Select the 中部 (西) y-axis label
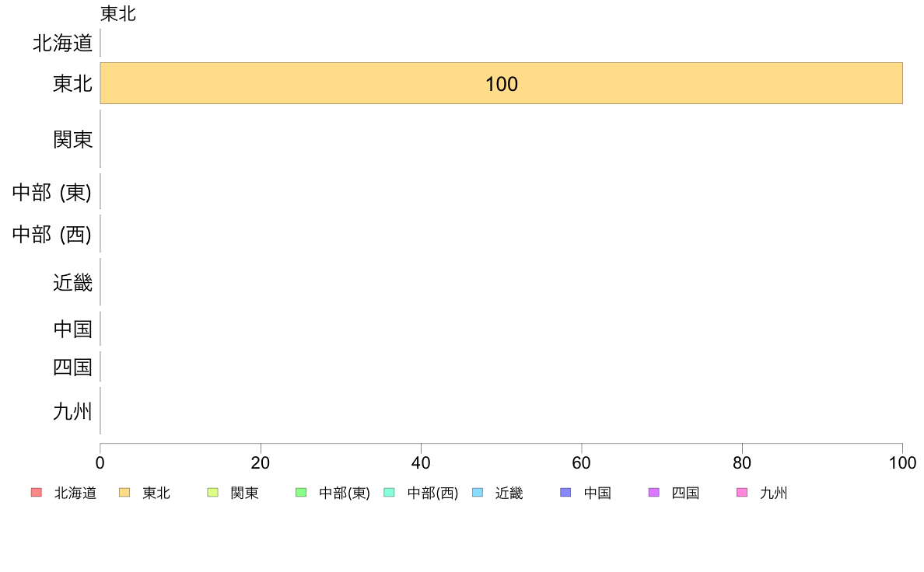 [x=52, y=235]
